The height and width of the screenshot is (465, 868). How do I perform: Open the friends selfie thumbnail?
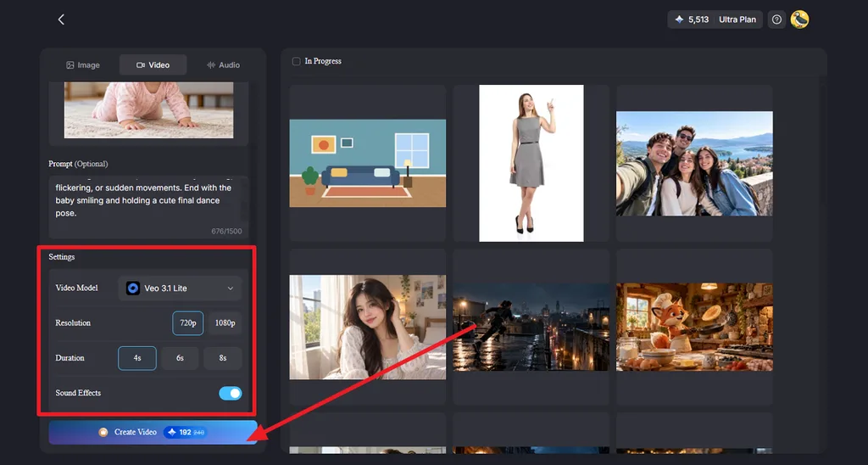coord(694,163)
